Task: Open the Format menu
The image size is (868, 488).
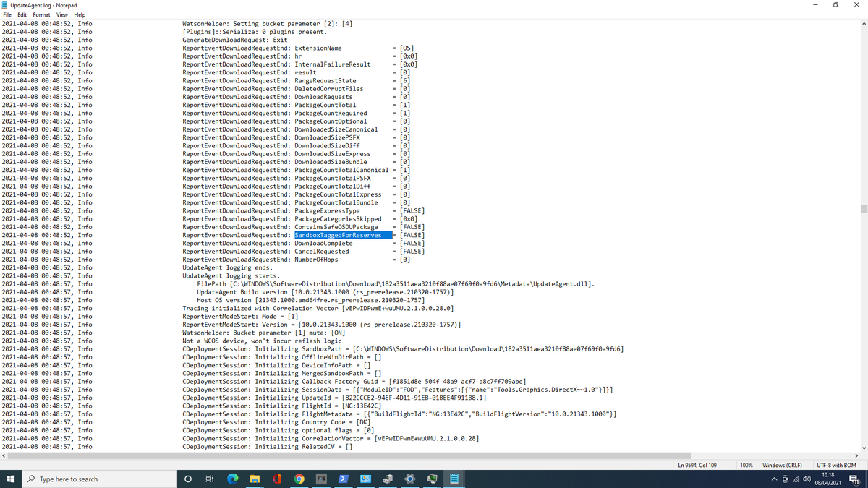Action: click(x=41, y=14)
